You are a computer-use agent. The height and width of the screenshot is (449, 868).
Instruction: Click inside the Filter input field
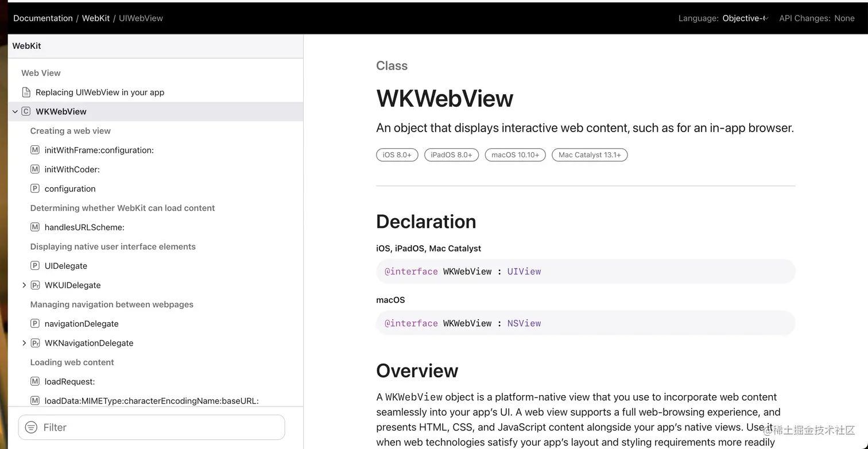152,427
